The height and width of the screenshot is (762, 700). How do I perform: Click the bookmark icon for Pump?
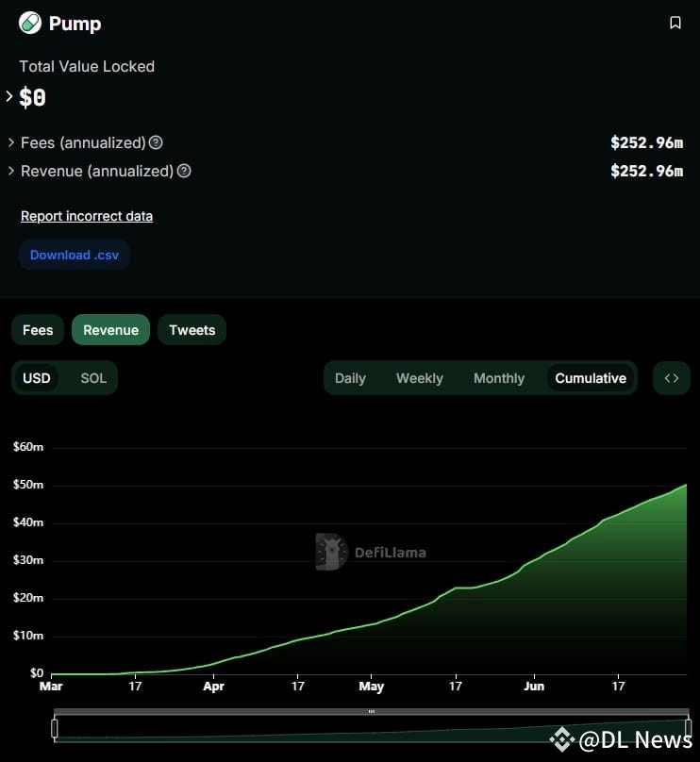point(675,23)
